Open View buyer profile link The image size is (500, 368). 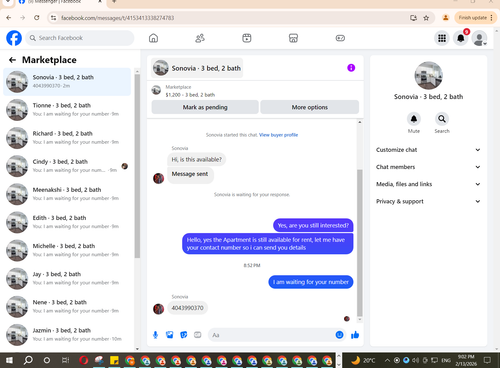pos(279,135)
